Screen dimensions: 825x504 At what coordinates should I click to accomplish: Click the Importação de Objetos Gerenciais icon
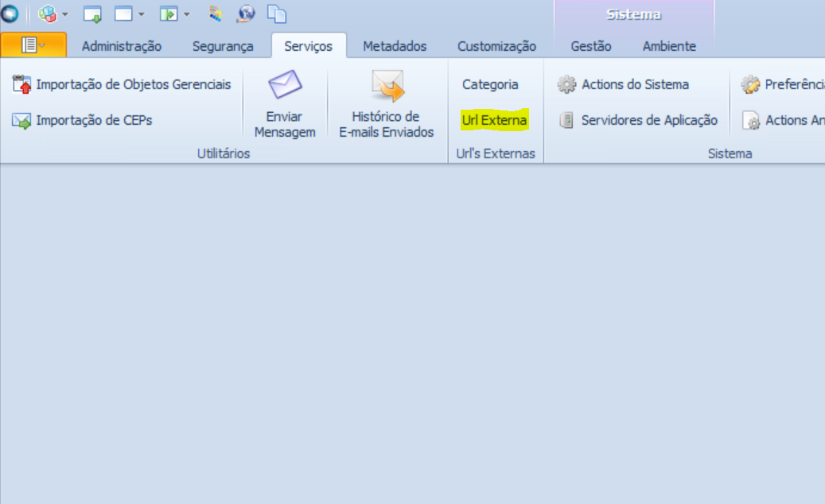click(x=21, y=84)
